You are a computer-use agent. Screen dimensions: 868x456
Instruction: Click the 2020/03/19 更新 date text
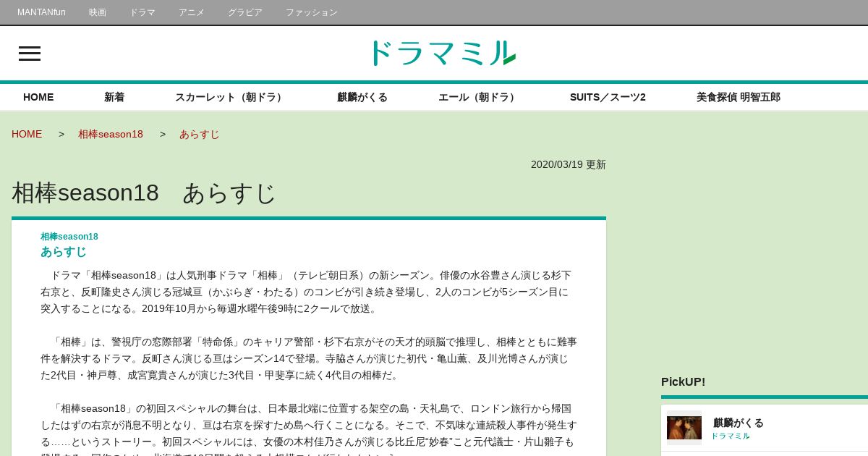[x=569, y=164]
